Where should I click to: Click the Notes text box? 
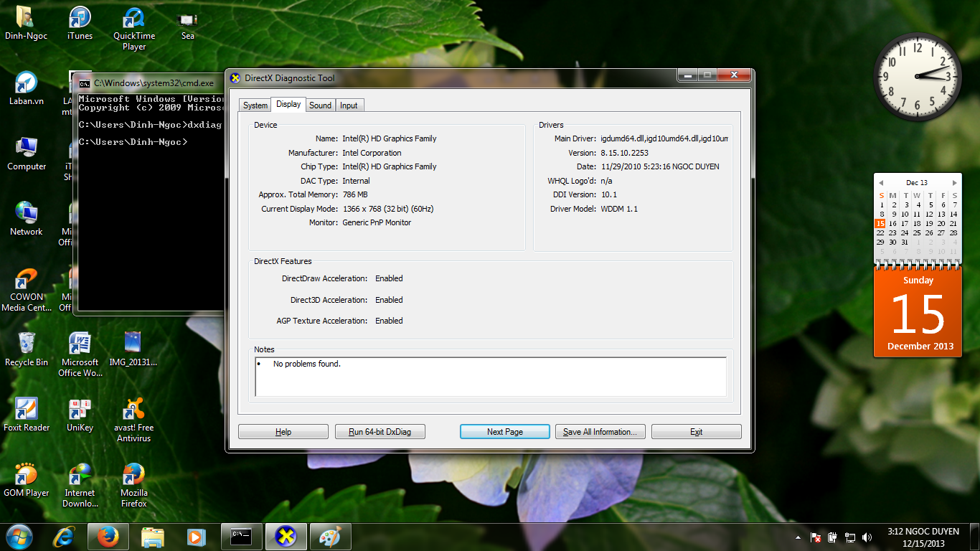[491, 377]
